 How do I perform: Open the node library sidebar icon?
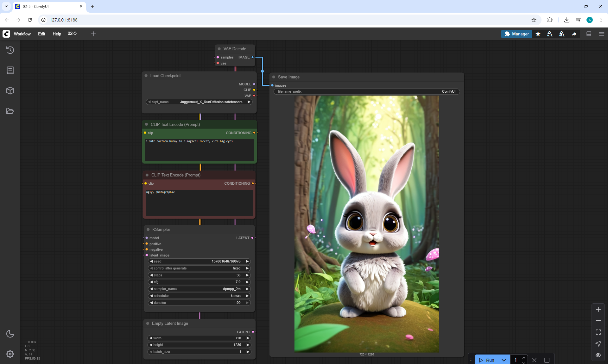pyautogui.click(x=10, y=70)
